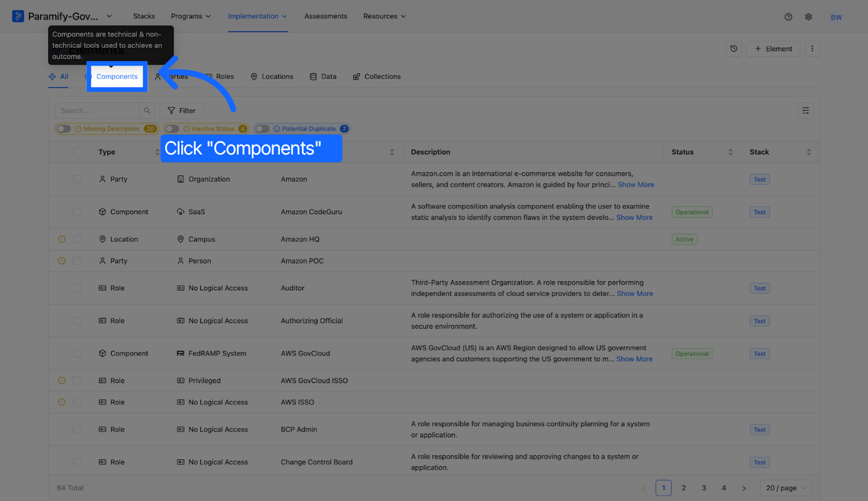Toggle the Inactive Status filter switch
Viewport: 868px width, 501px height.
tap(172, 129)
